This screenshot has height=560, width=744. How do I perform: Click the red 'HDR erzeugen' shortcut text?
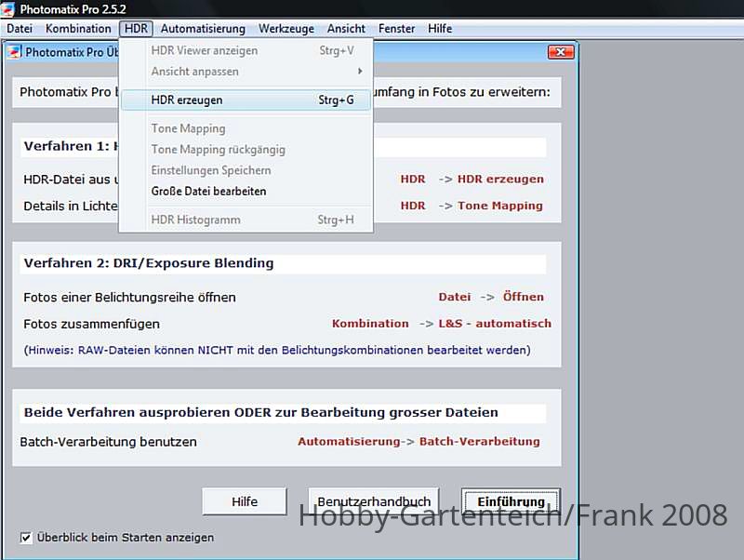click(x=500, y=180)
